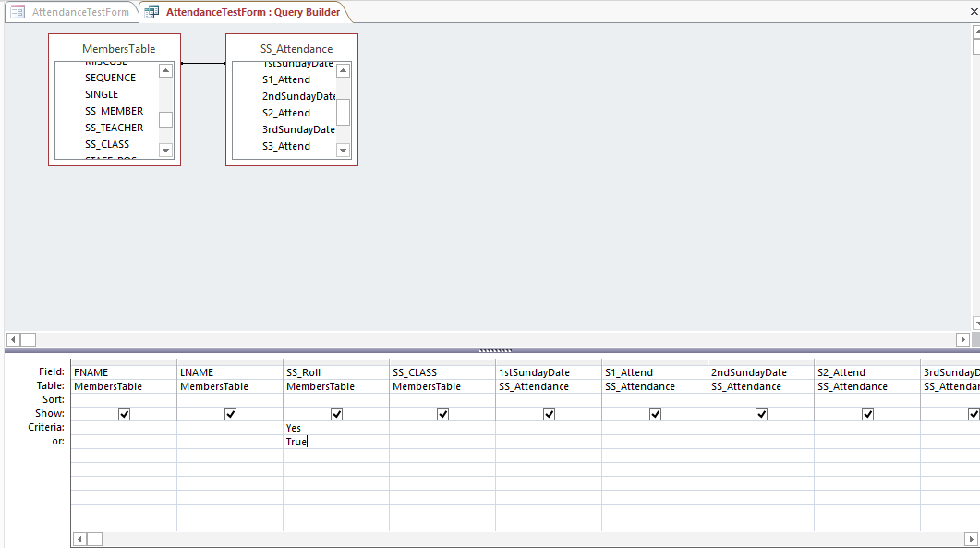The height and width of the screenshot is (548, 980).
Task: Select the MembersTable title bar
Action: point(119,49)
